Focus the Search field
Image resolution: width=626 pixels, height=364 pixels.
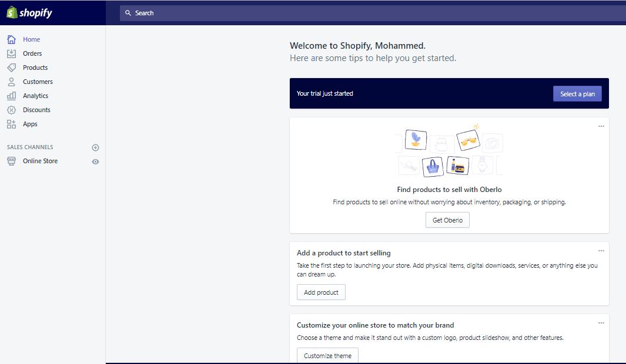coord(373,13)
